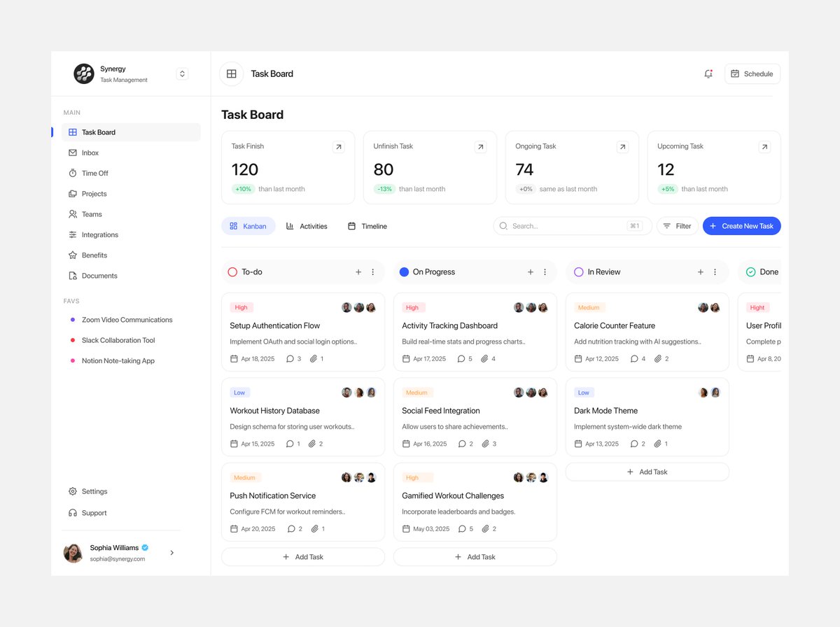840x627 pixels.
Task: Click Add Task under To-do column
Action: pyautogui.click(x=303, y=557)
